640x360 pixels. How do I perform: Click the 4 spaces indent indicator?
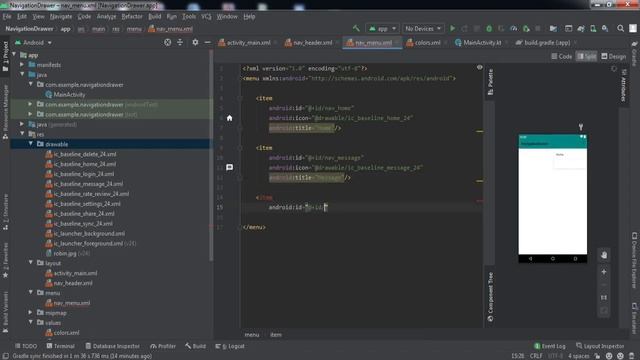tap(578, 356)
